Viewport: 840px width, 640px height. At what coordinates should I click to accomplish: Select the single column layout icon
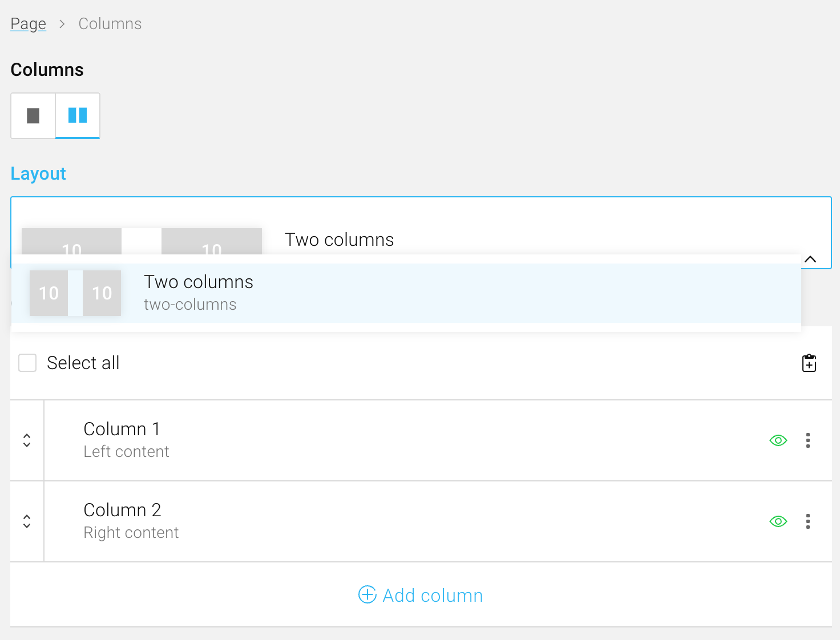(33, 116)
